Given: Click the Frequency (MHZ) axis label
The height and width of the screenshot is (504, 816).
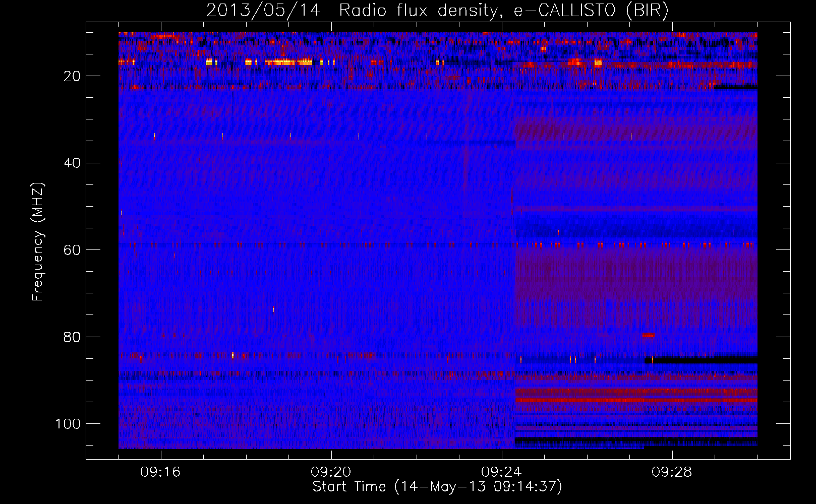Looking at the screenshot, I should 38,242.
